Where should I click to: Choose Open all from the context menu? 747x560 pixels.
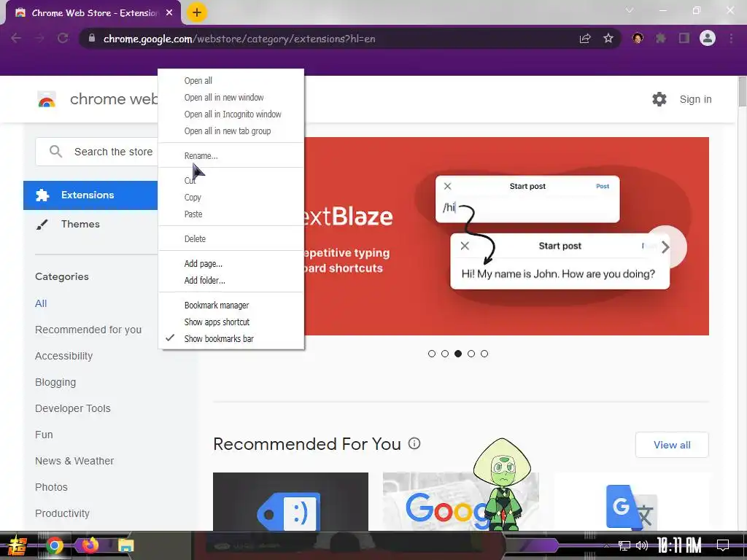tap(231, 80)
